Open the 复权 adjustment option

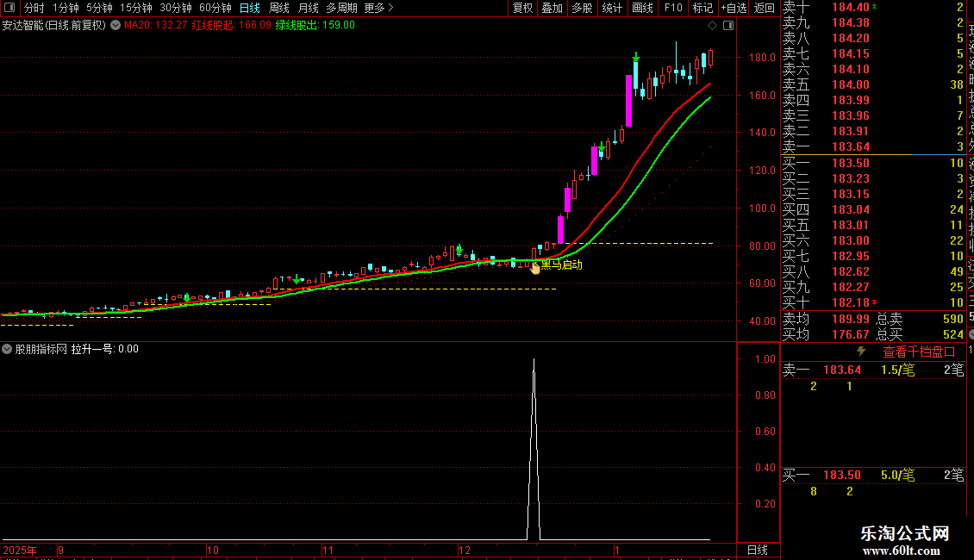click(x=522, y=8)
